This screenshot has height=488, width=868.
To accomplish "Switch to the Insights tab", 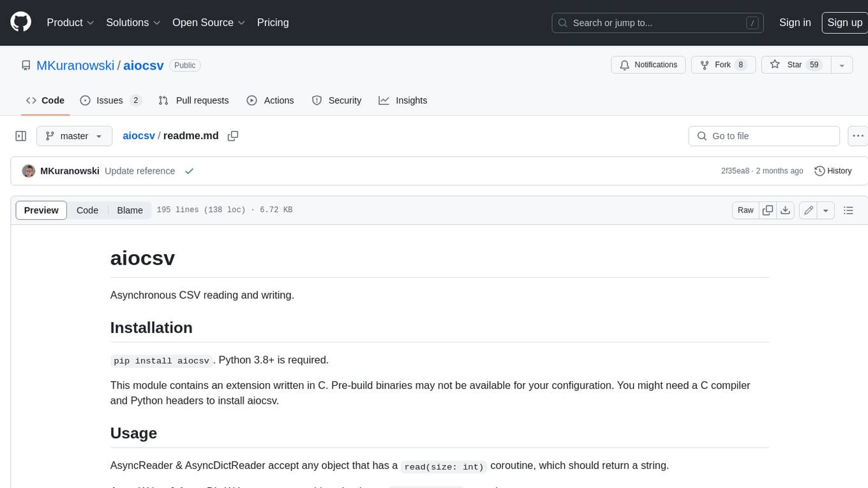I will pyautogui.click(x=403, y=100).
